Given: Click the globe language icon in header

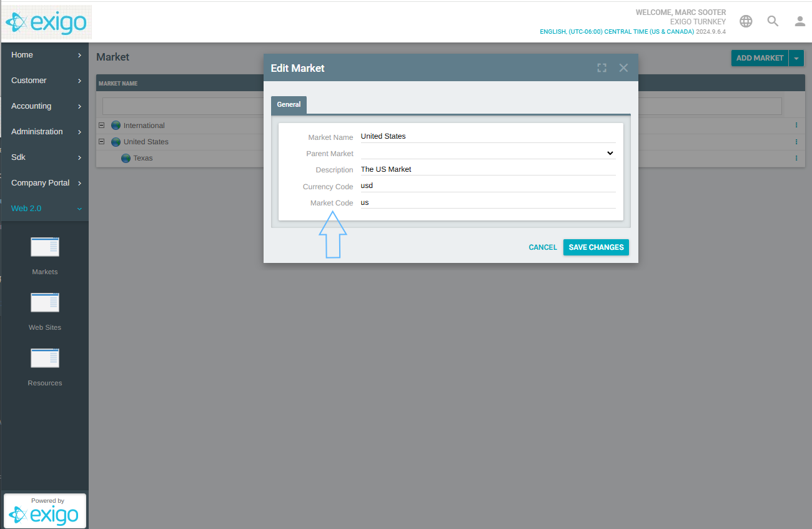Looking at the screenshot, I should (x=746, y=21).
